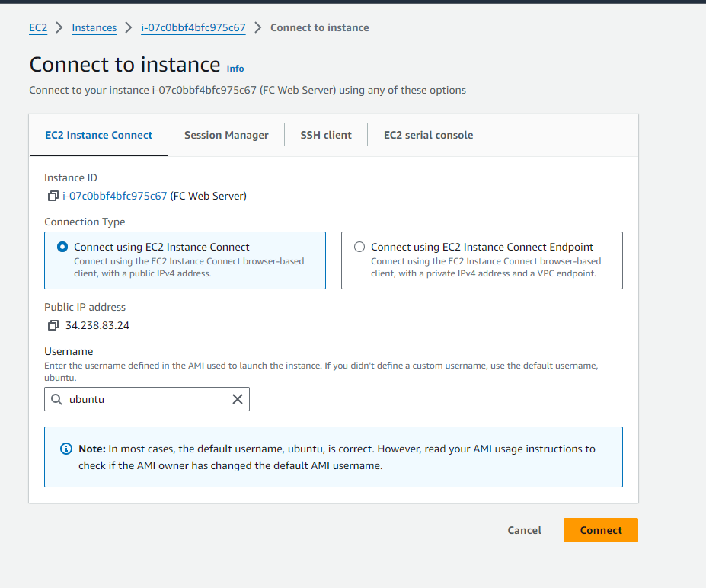Click the '(FC Web Server)' instance name text
This screenshot has width=706, height=588.
point(209,196)
